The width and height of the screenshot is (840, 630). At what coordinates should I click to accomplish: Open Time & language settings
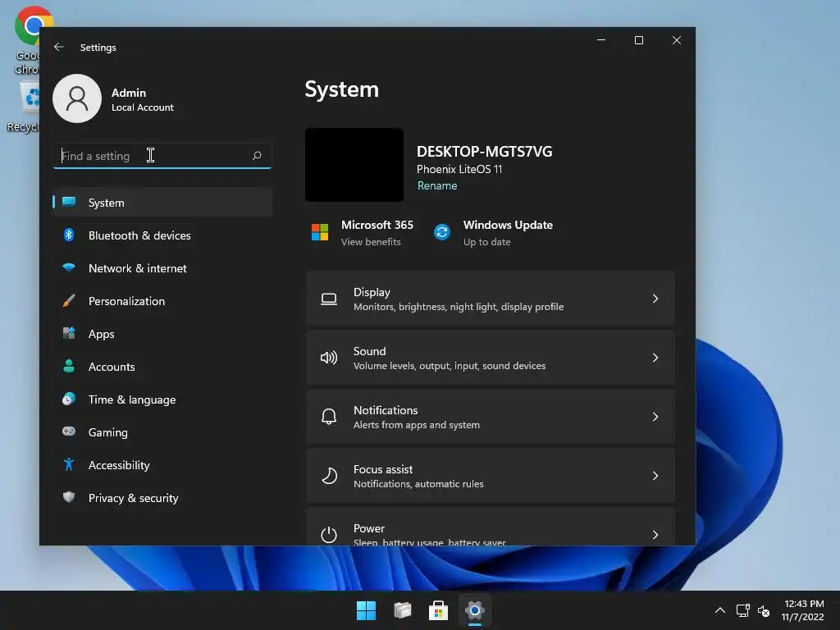coord(162,399)
